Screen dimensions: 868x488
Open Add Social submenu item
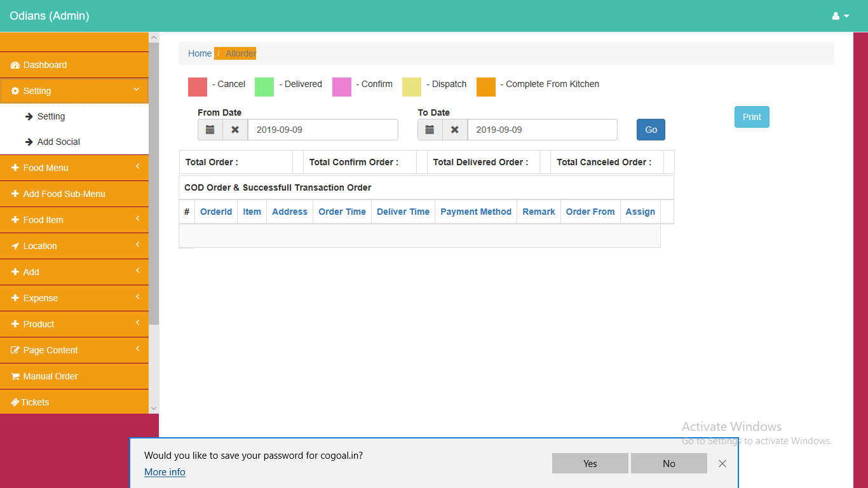(58, 142)
